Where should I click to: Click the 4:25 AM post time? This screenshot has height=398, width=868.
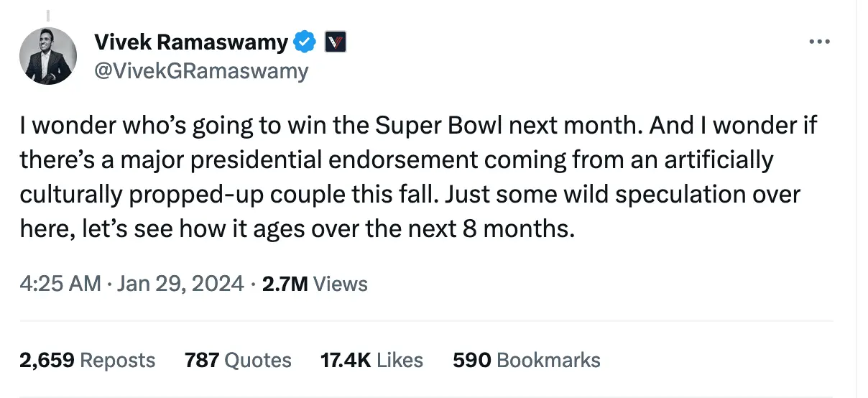pos(60,284)
